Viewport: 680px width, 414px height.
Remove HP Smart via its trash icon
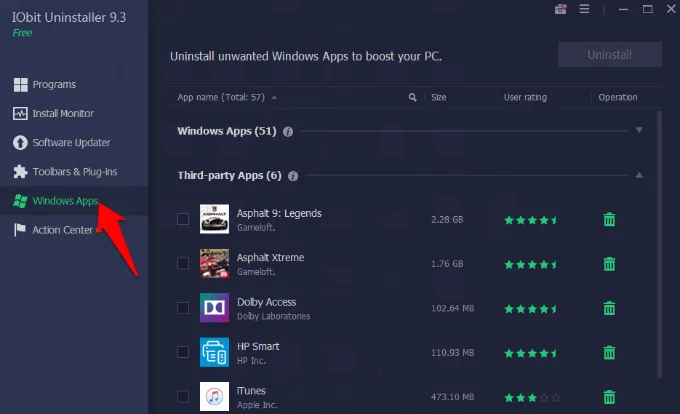[609, 352]
